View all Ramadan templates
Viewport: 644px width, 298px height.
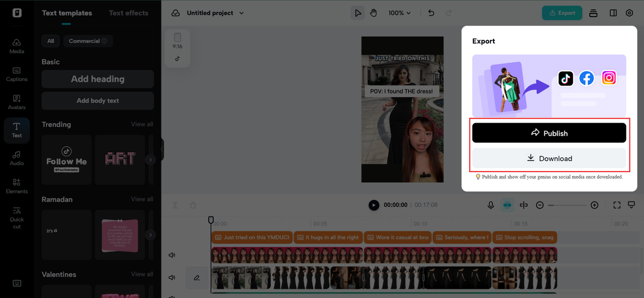point(142,199)
